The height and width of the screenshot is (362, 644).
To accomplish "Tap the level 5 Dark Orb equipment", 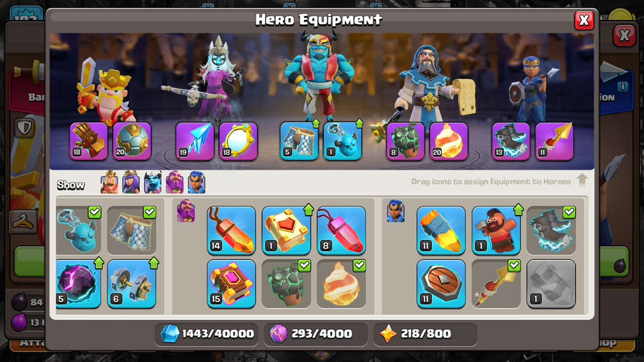I will 78,284.
